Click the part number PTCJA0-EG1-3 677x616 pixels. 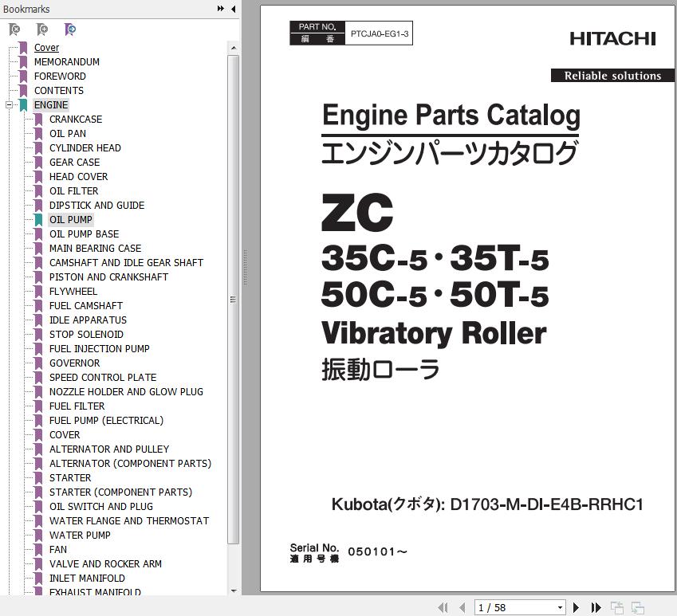[380, 33]
